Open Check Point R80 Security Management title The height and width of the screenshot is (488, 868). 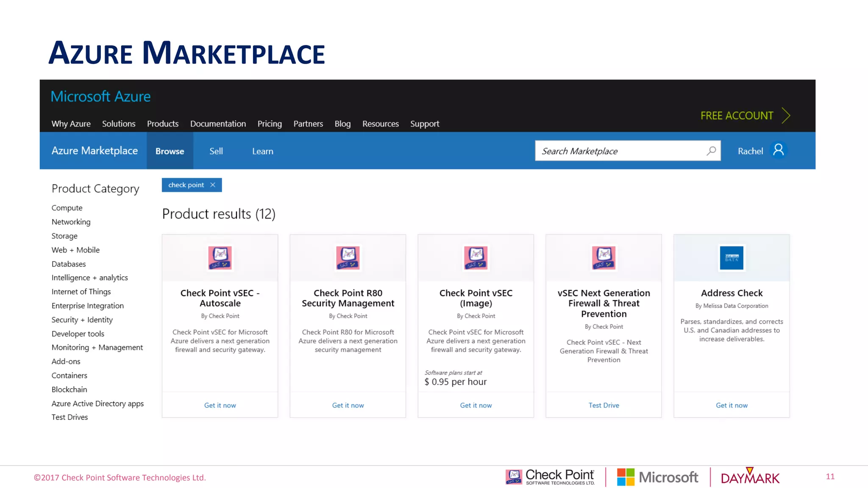(x=348, y=298)
